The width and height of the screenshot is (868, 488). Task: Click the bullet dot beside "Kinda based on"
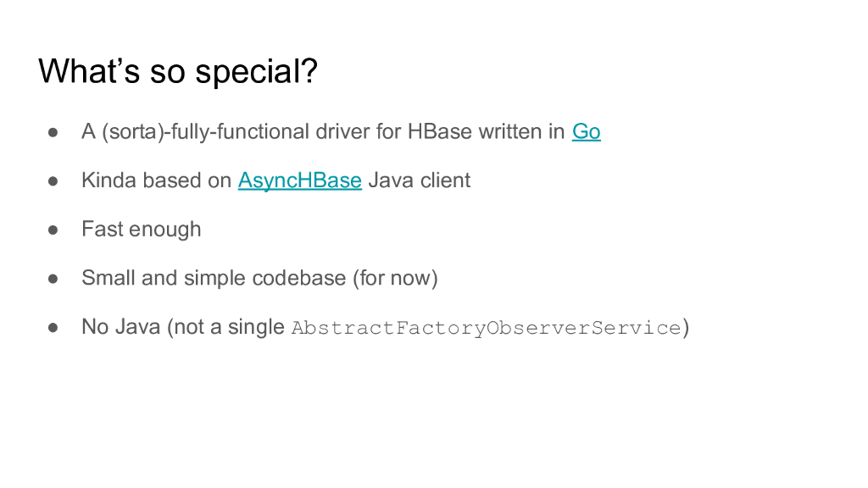53,180
